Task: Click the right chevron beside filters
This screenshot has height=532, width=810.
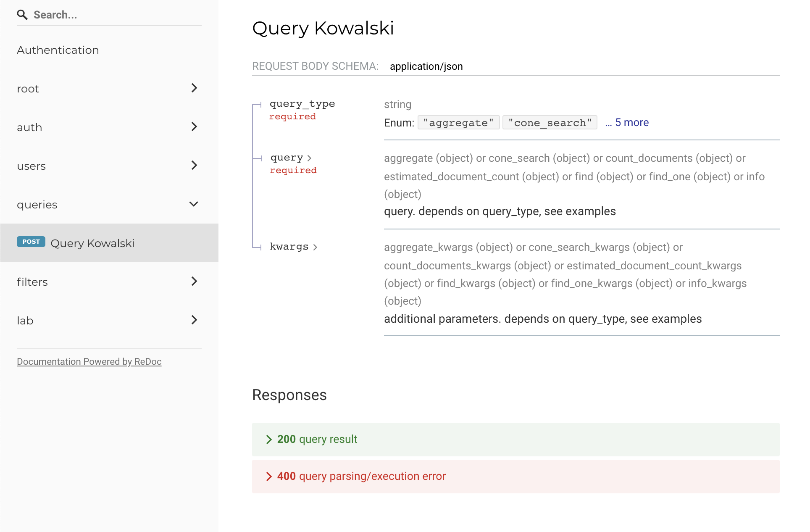Action: point(194,282)
